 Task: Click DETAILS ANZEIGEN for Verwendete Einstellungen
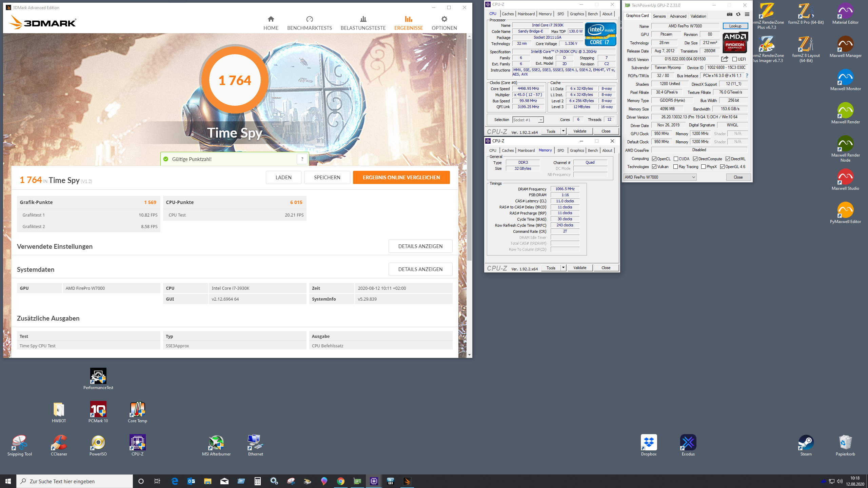(x=420, y=246)
